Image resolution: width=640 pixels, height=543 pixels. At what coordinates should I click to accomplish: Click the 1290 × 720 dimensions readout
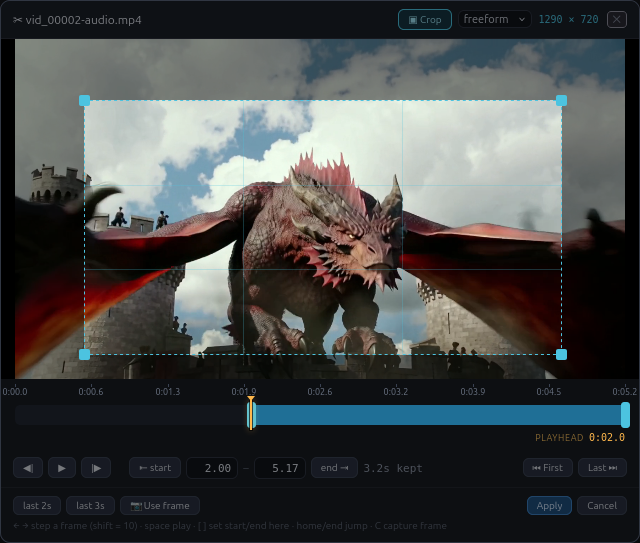569,19
